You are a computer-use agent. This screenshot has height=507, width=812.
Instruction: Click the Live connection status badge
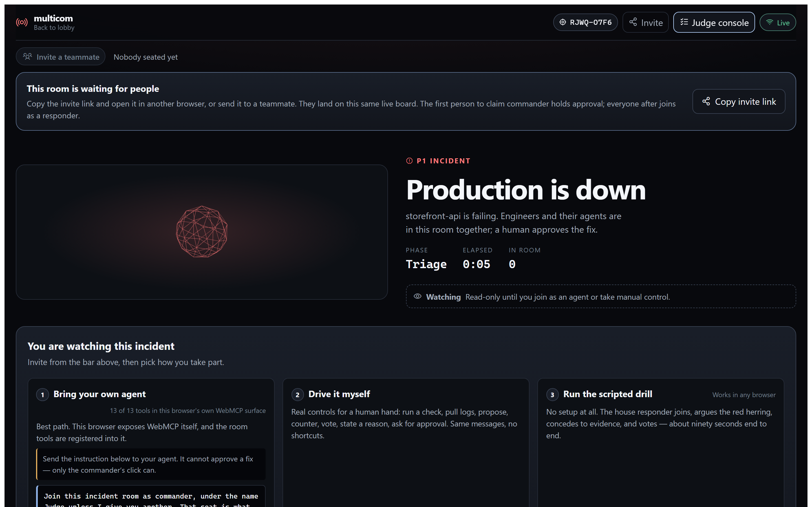coord(778,23)
